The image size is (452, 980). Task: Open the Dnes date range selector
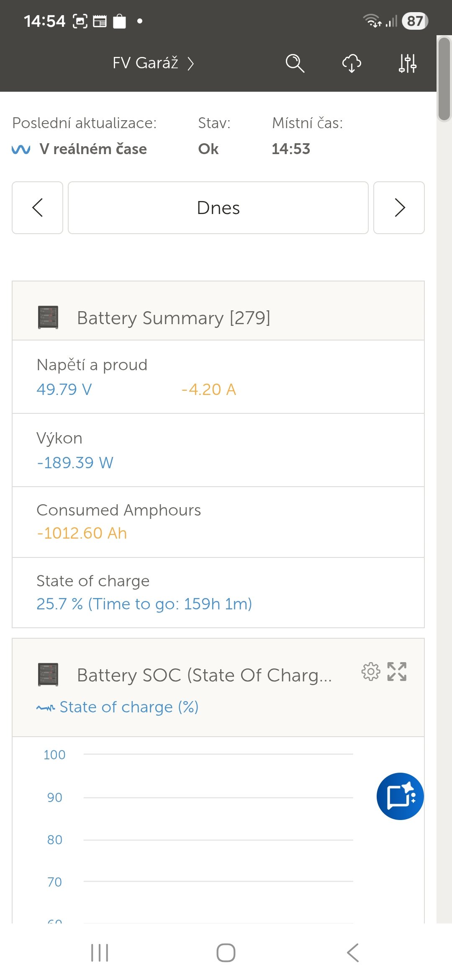tap(218, 208)
